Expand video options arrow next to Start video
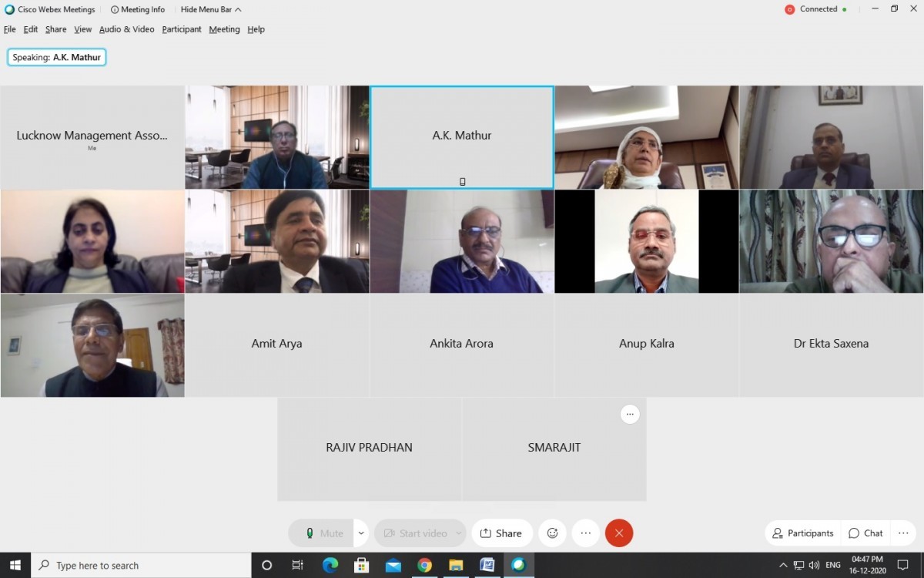 (460, 533)
